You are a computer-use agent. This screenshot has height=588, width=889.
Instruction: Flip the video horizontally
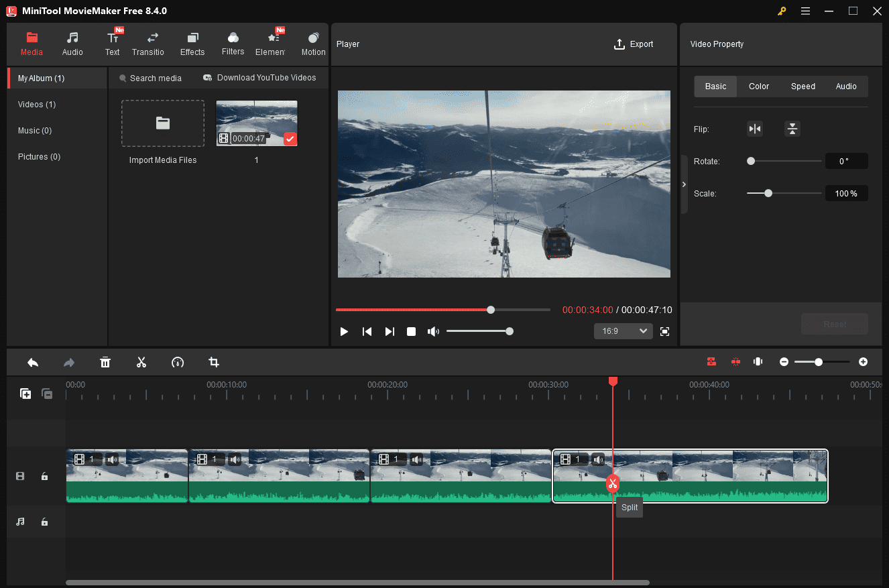(755, 128)
